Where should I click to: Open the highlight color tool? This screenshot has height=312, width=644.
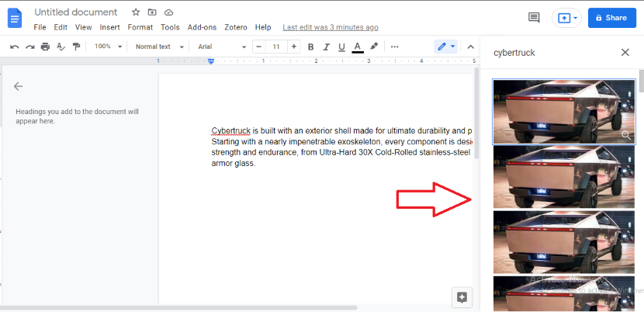[374, 47]
